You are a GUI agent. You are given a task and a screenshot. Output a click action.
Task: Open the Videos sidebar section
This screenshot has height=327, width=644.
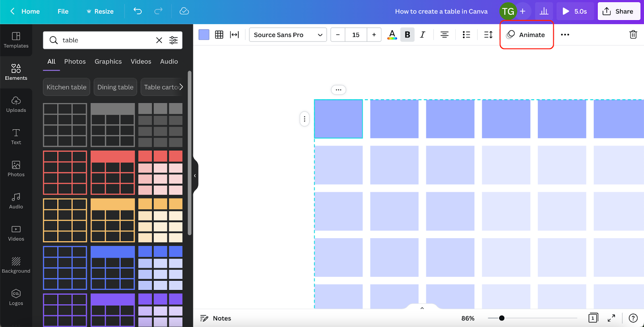16,233
